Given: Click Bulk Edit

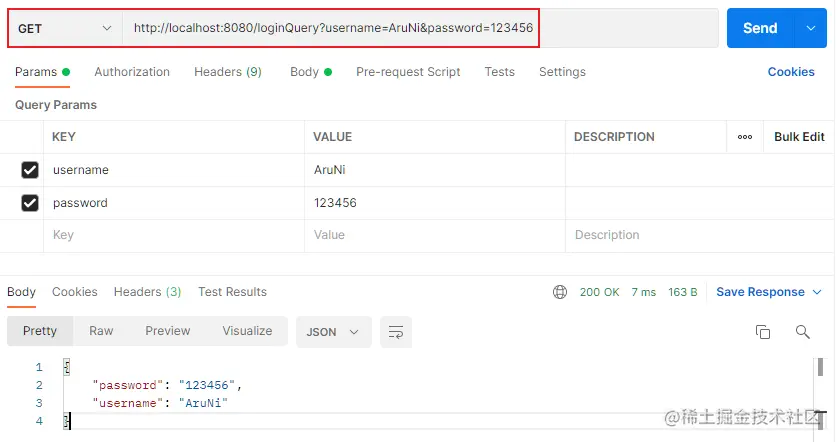Looking at the screenshot, I should (x=799, y=137).
